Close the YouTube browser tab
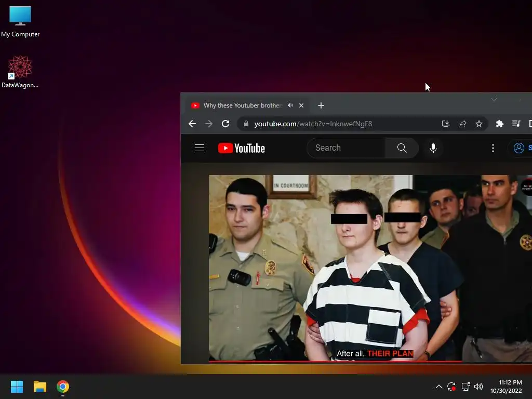 [x=301, y=105]
